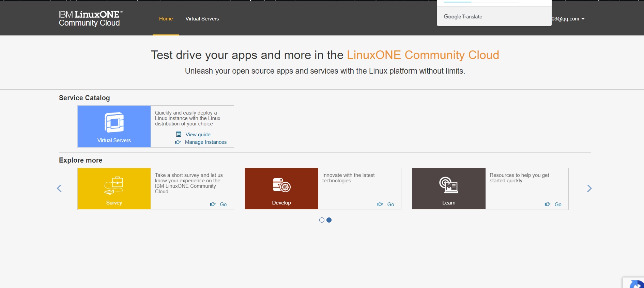Open the IBM LinuxONE Community Cloud logo
This screenshot has width=644, height=288.
tap(91, 18)
